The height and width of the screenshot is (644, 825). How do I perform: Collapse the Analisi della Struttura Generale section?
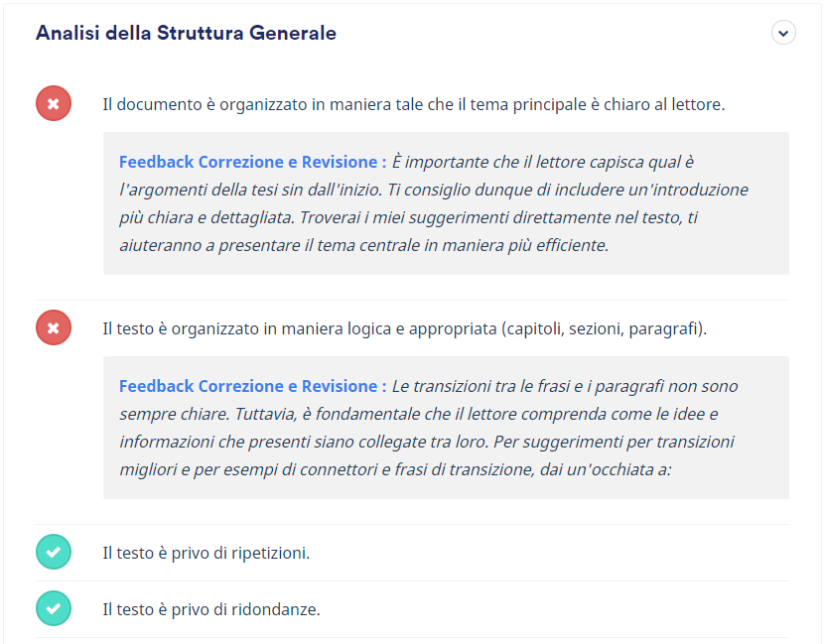[783, 33]
